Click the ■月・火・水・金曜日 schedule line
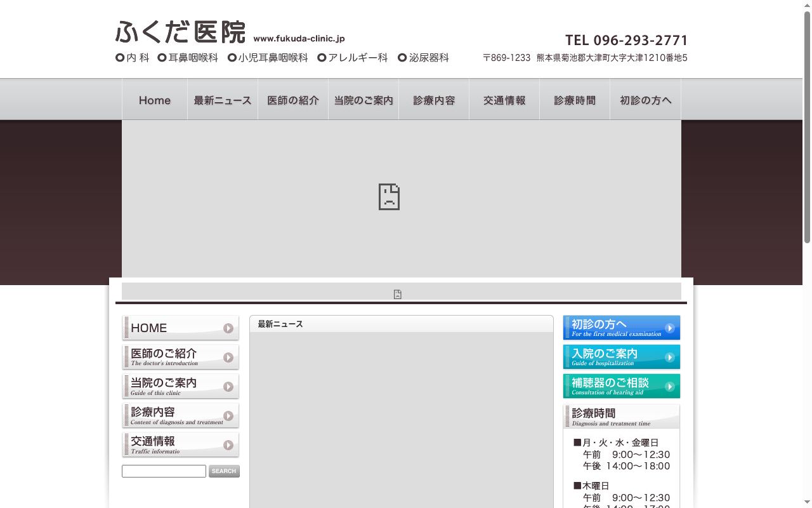The image size is (812, 508). [616, 443]
